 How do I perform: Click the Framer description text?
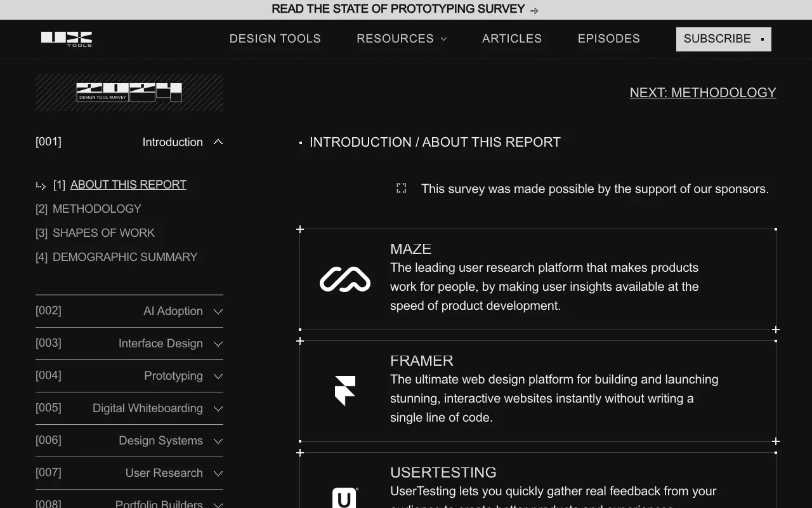(554, 398)
